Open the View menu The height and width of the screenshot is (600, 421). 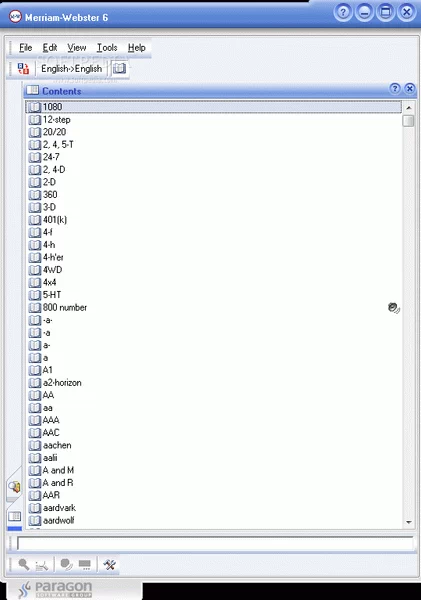[x=77, y=47]
